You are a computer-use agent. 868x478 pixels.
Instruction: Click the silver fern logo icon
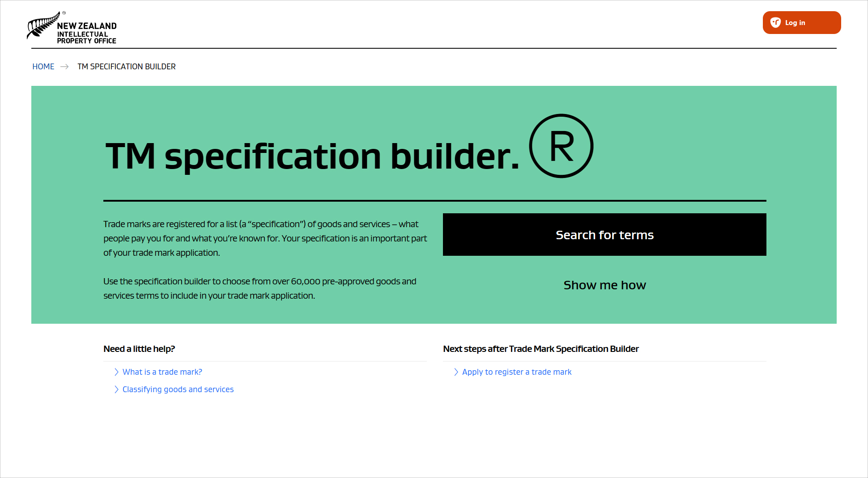point(43,26)
